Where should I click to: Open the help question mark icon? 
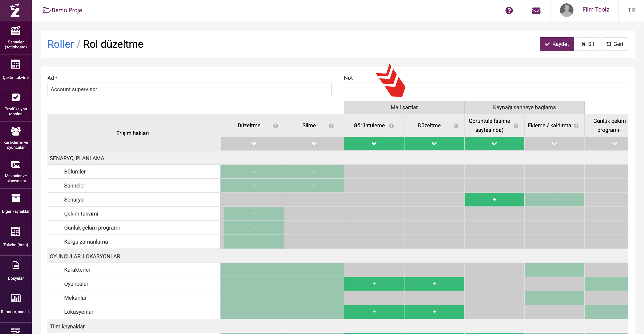tap(509, 10)
